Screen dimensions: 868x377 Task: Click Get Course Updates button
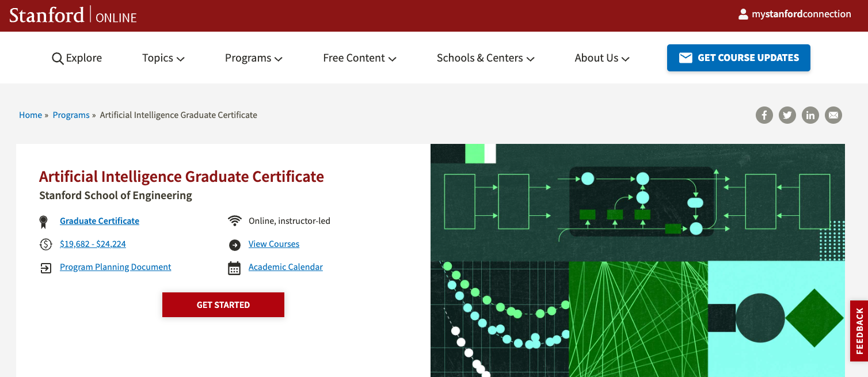738,58
